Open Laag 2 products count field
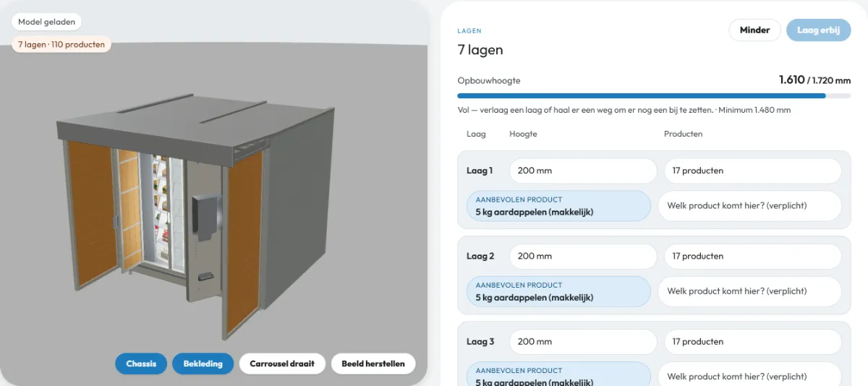The width and height of the screenshot is (868, 386). tap(753, 256)
